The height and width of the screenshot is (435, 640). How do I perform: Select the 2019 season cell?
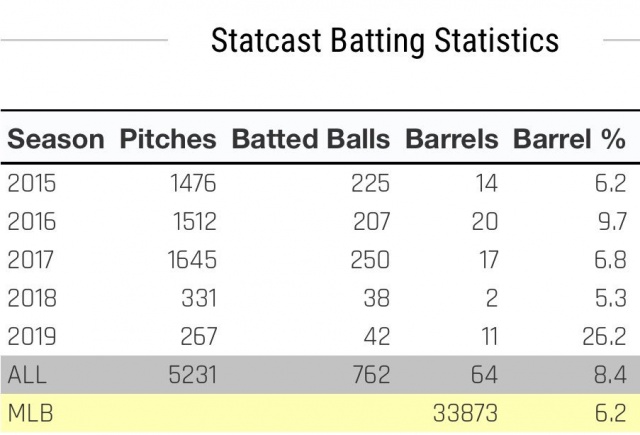pos(32,336)
